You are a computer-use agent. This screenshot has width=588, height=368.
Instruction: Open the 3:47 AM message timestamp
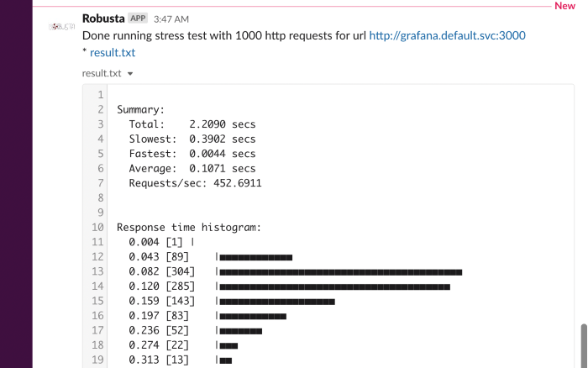coord(171,19)
